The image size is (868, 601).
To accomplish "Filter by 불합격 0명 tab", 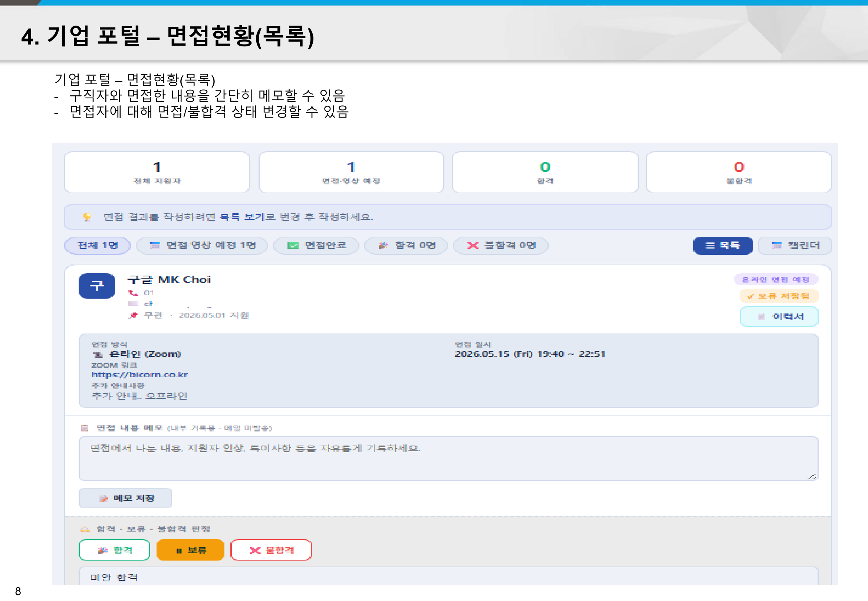I will pyautogui.click(x=501, y=246).
